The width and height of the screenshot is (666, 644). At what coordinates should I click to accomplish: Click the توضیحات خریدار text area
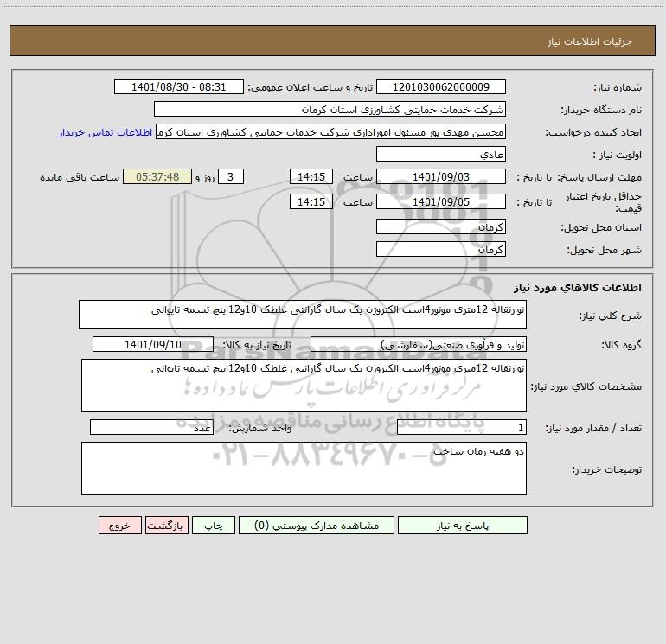coord(304,469)
